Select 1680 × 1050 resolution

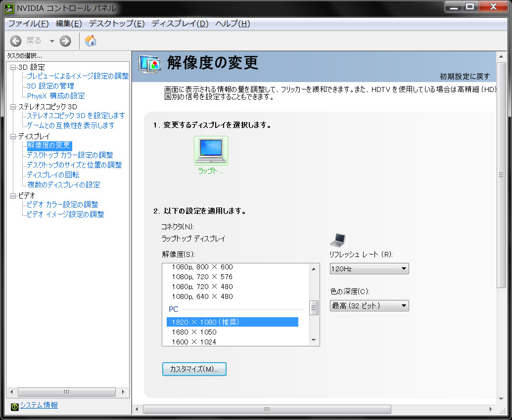tap(194, 332)
